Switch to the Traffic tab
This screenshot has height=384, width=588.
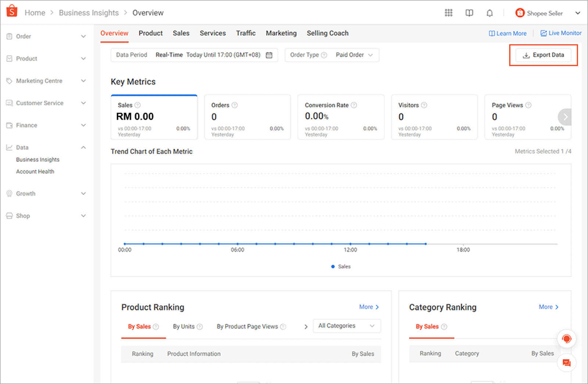click(246, 33)
